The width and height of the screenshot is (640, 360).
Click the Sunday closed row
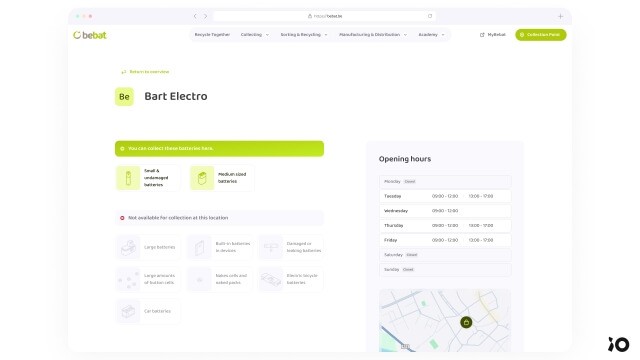[x=445, y=270]
